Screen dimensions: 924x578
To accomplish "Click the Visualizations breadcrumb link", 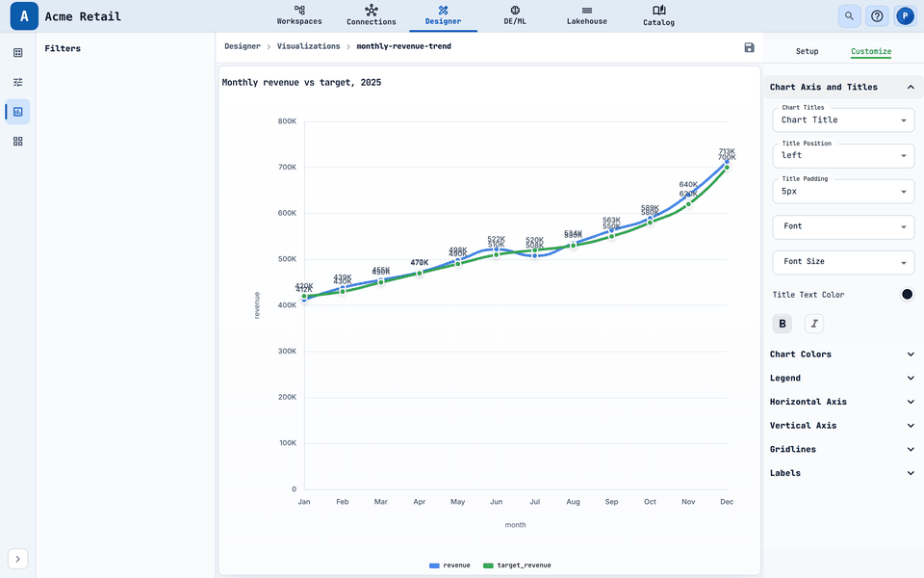I will coord(308,46).
